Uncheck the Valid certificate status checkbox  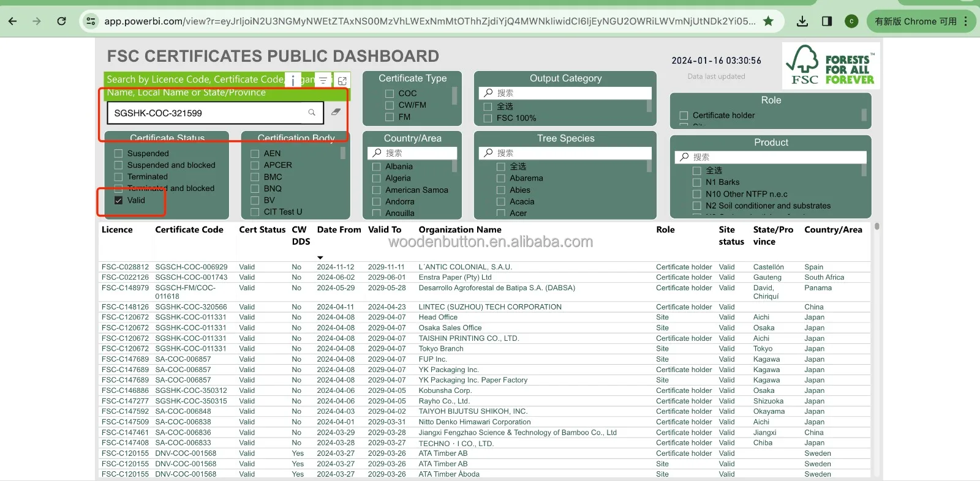click(x=119, y=200)
